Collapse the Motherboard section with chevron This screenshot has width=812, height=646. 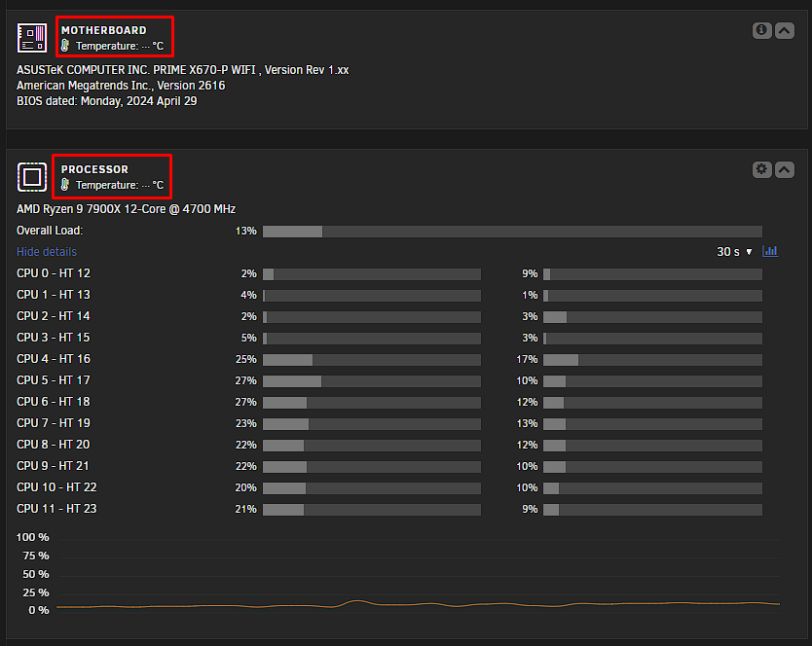pyautogui.click(x=785, y=30)
